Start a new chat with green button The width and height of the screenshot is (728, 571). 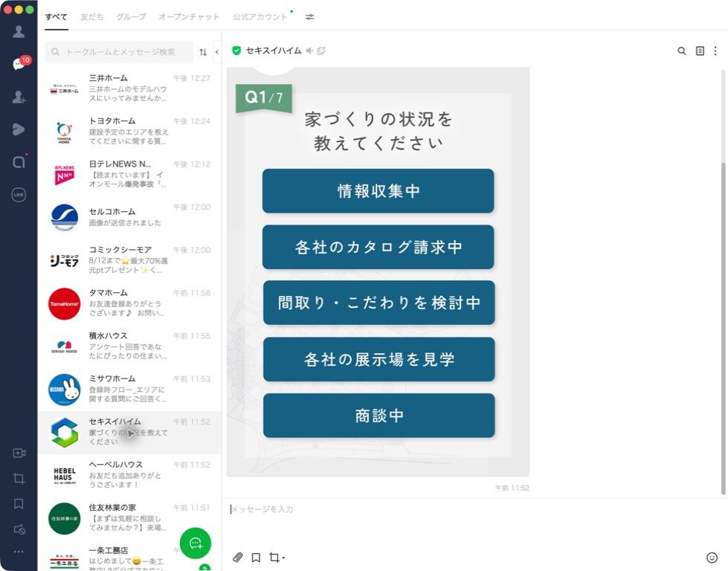(196, 543)
